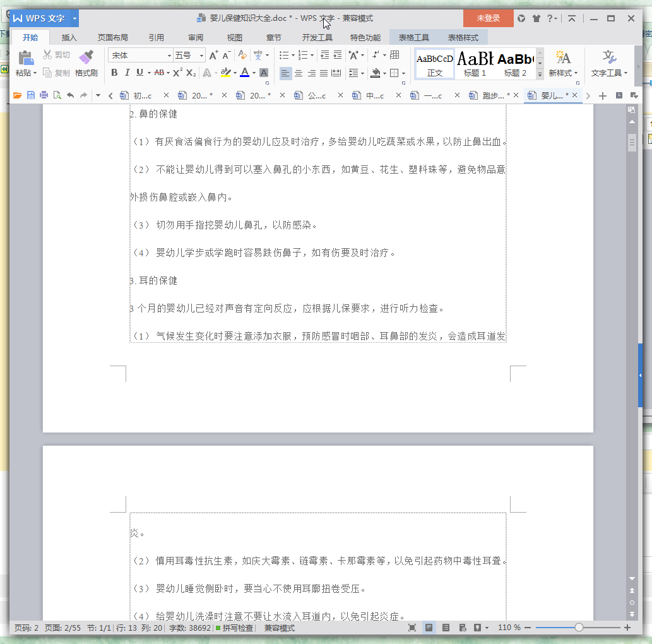The image size is (652, 644).
Task: Open the 审阅 ribbon tab
Action: 196,37
